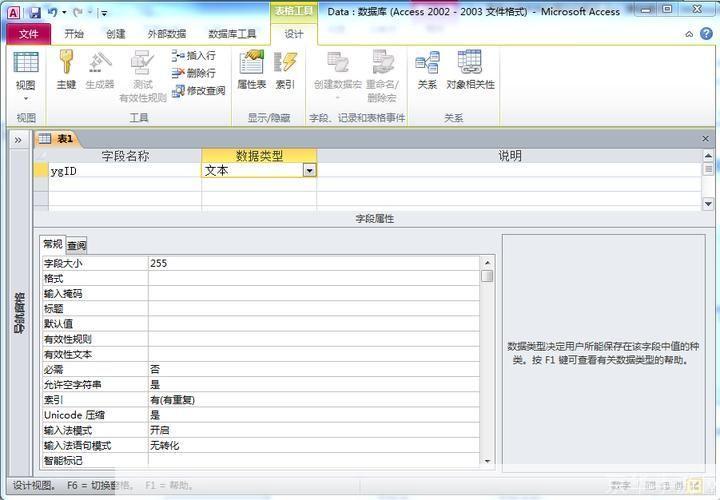
Task: Click the Redo icon in quick access toolbar
Action: coord(78,12)
